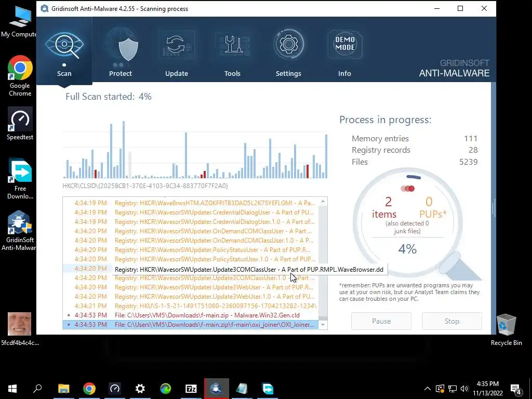Image resolution: width=532 pixels, height=399 pixels.
Task: Select the WaveBrwsHTM registry log entry
Action: click(190, 203)
